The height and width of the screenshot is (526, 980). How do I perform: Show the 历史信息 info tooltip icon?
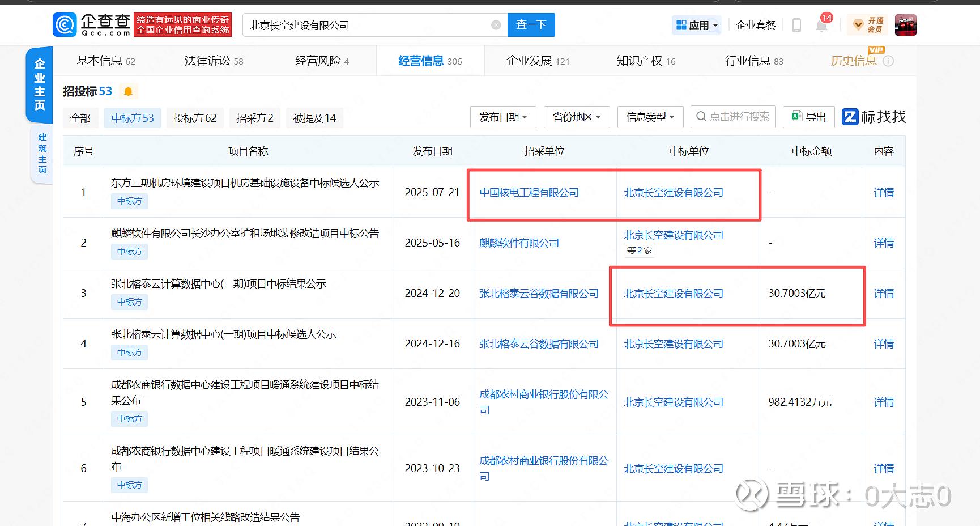(x=888, y=61)
